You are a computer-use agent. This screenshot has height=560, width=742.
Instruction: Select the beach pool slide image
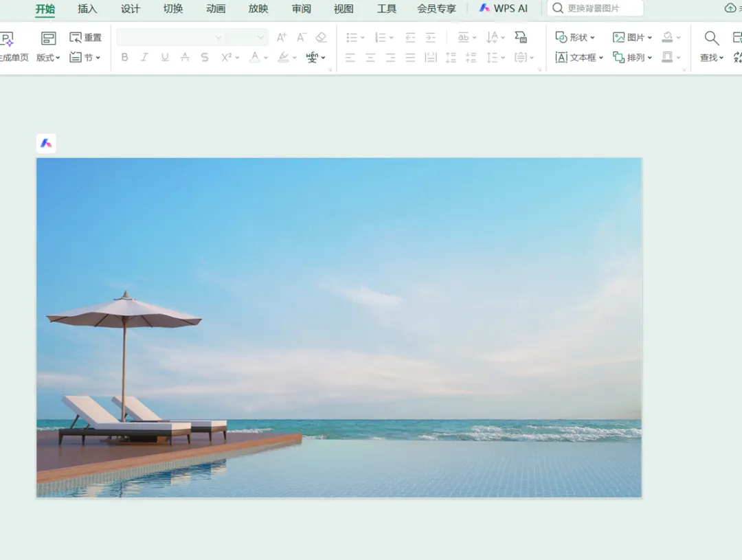point(339,328)
